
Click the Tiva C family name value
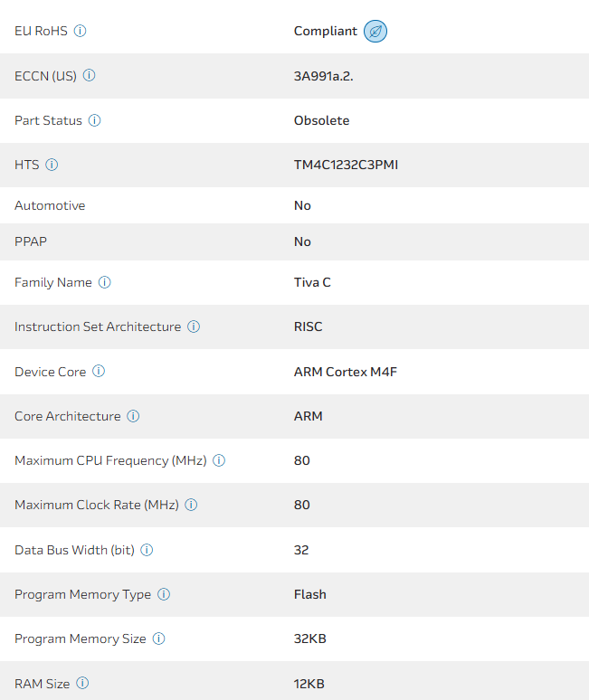point(312,282)
